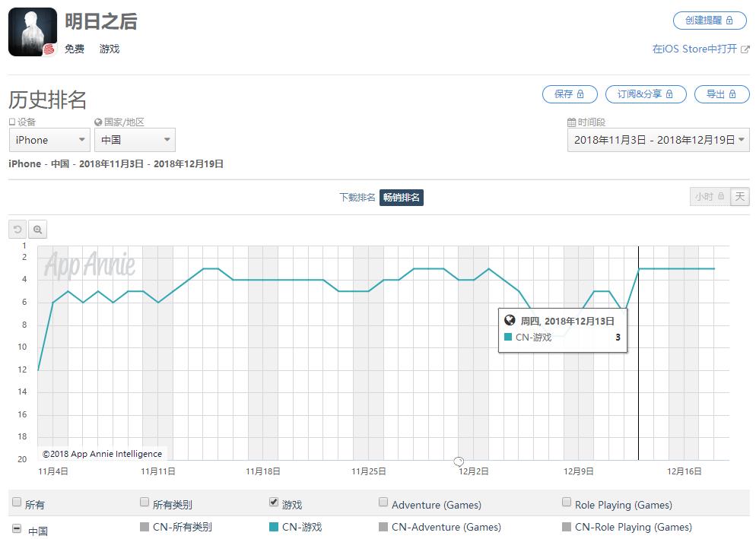Click the CN-游戏 teal color swatch

coord(273,527)
